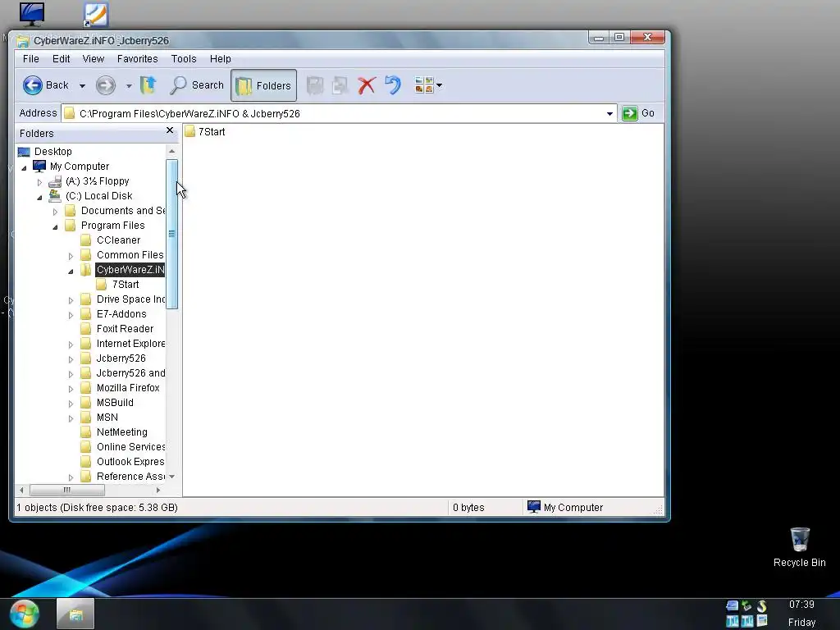The image size is (840, 630).
Task: Open the Back history dropdown arrow
Action: pyautogui.click(x=82, y=85)
